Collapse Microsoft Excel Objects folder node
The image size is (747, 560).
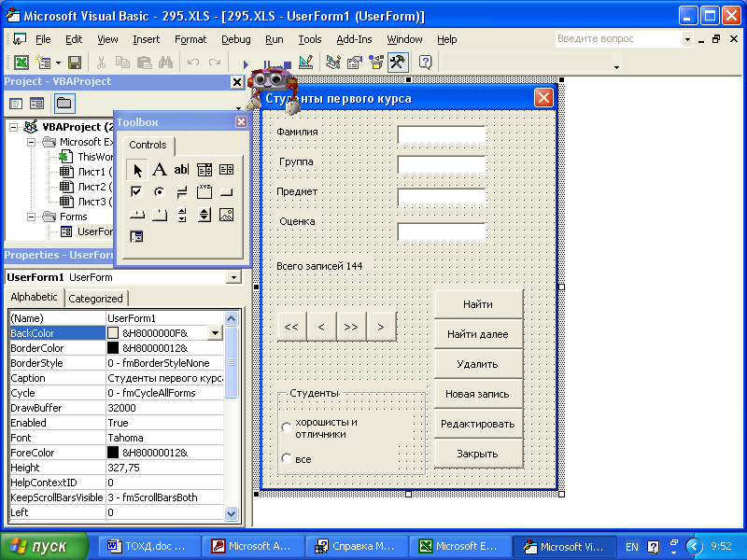point(31,142)
